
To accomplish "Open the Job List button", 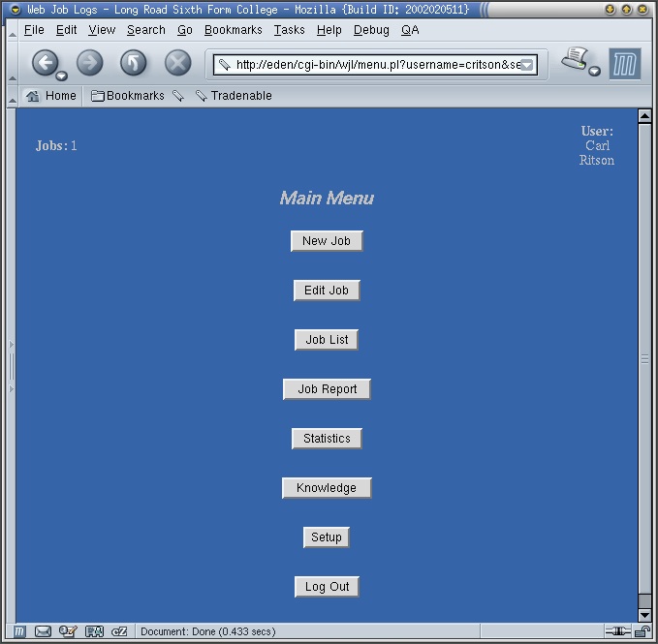I will pos(327,340).
